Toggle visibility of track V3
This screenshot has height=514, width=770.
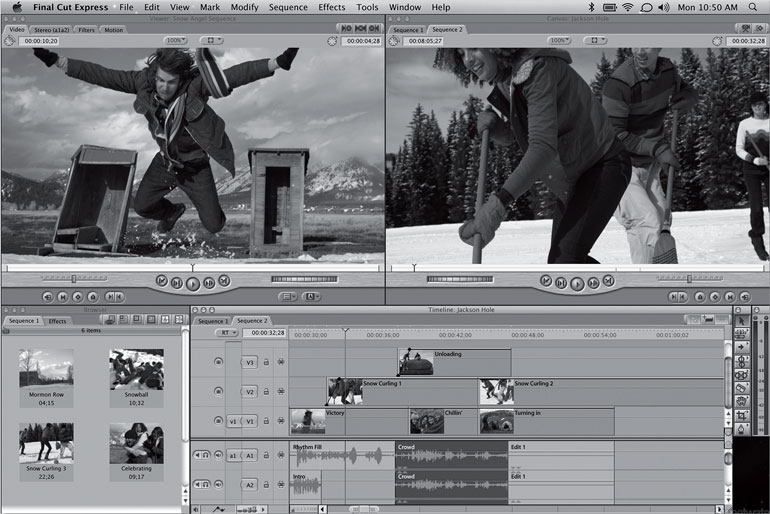pos(219,362)
